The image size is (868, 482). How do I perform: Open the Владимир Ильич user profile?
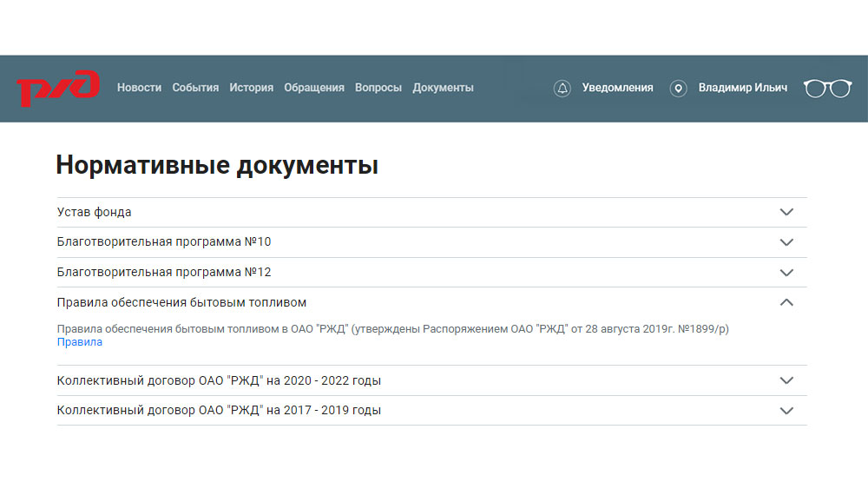click(x=742, y=88)
